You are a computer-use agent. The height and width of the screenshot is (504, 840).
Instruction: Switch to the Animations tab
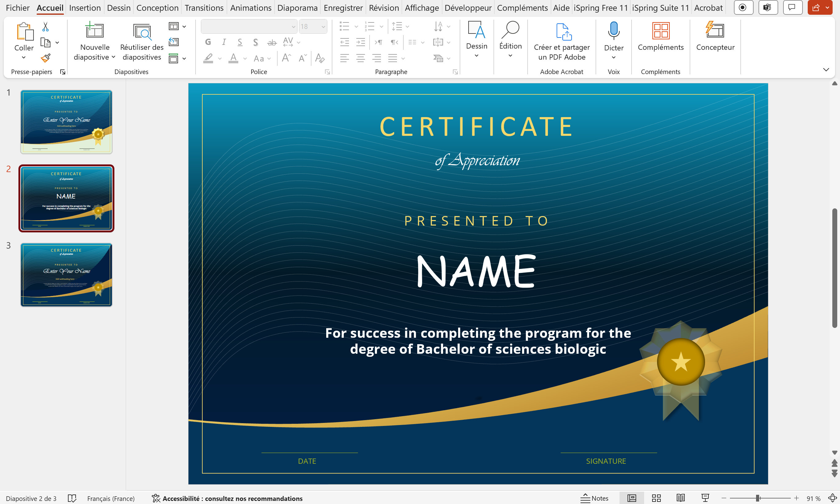click(x=251, y=8)
